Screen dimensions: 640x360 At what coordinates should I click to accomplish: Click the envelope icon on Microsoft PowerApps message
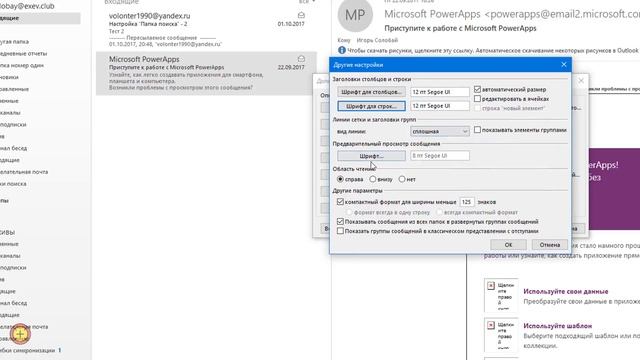click(301, 59)
